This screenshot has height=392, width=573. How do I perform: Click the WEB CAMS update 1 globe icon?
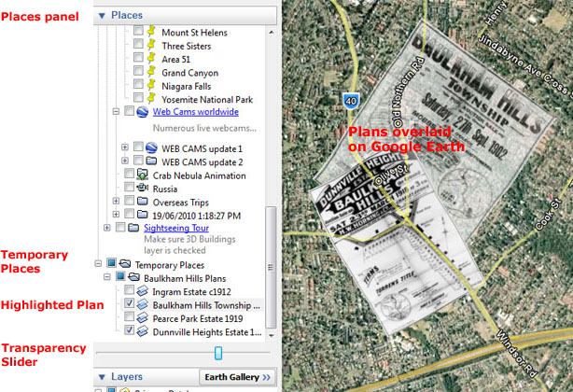[x=151, y=147]
